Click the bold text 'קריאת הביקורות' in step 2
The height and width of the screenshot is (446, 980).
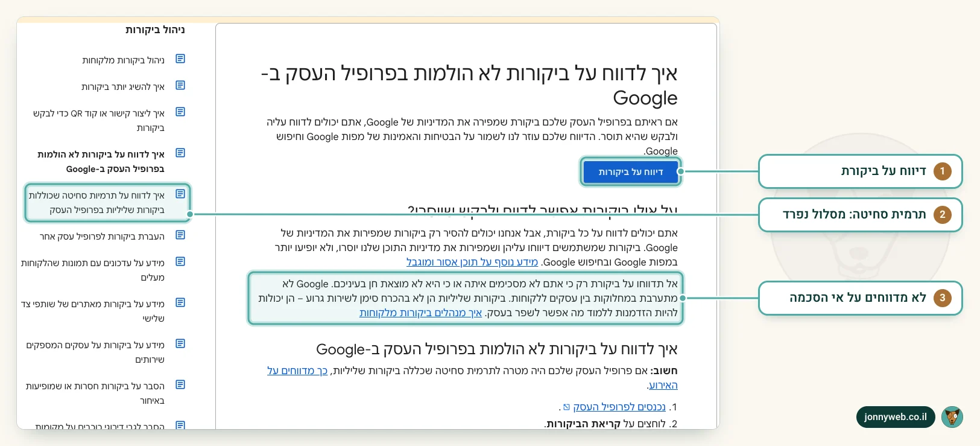pyautogui.click(x=584, y=424)
